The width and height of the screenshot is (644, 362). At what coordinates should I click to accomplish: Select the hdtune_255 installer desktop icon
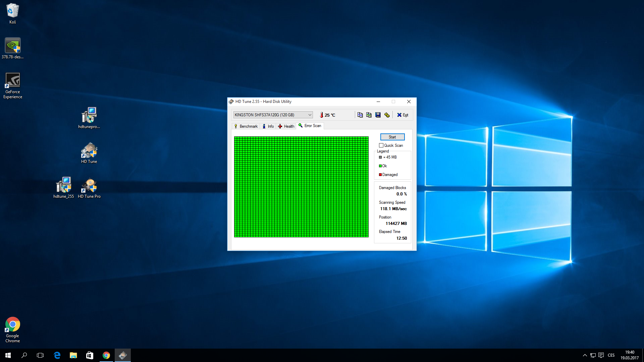[63, 188]
